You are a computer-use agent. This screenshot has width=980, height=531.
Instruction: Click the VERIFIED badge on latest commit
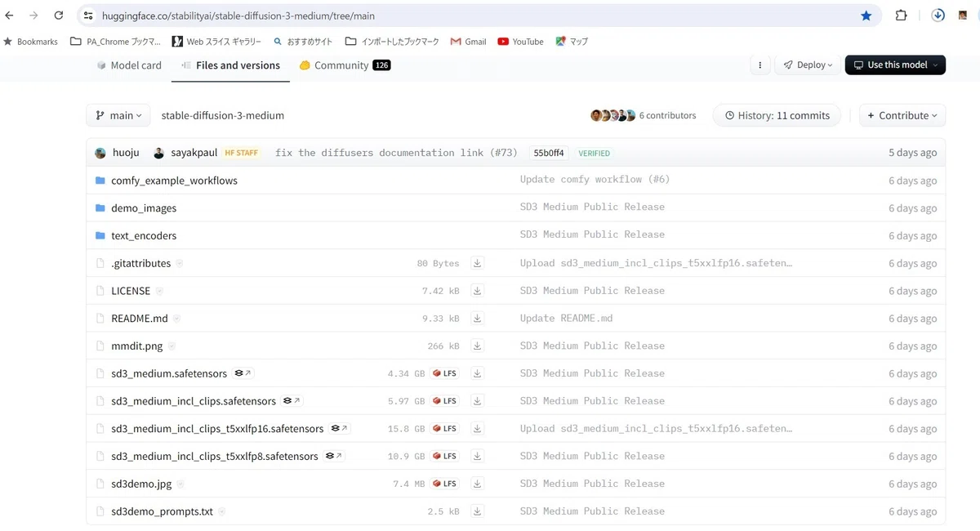595,153
